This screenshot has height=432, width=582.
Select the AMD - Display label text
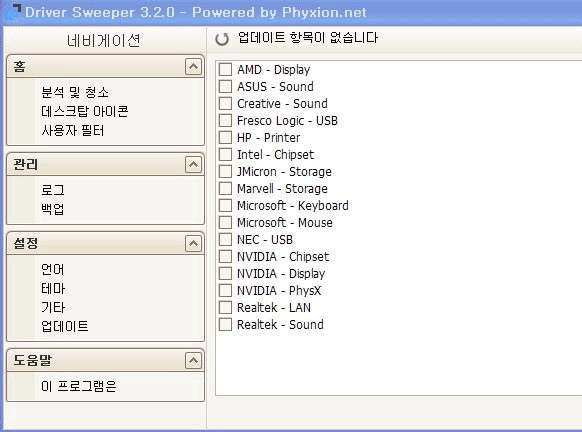coord(274,70)
